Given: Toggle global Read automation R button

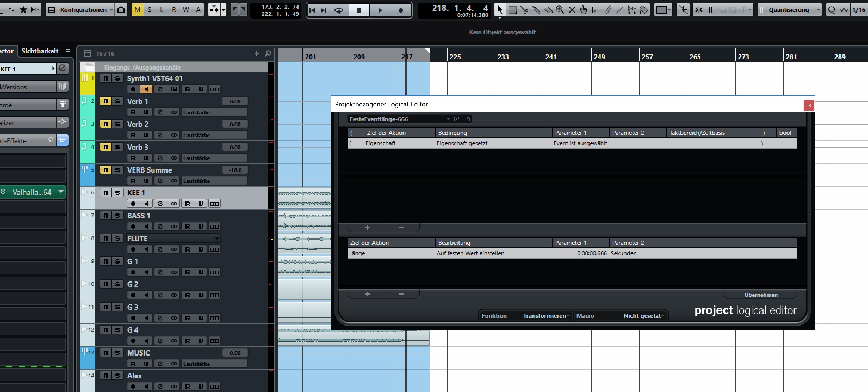Looking at the screenshot, I should 174,10.
